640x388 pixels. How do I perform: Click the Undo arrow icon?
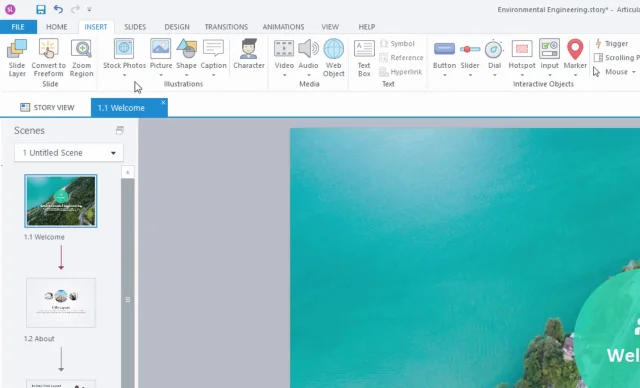click(x=58, y=9)
